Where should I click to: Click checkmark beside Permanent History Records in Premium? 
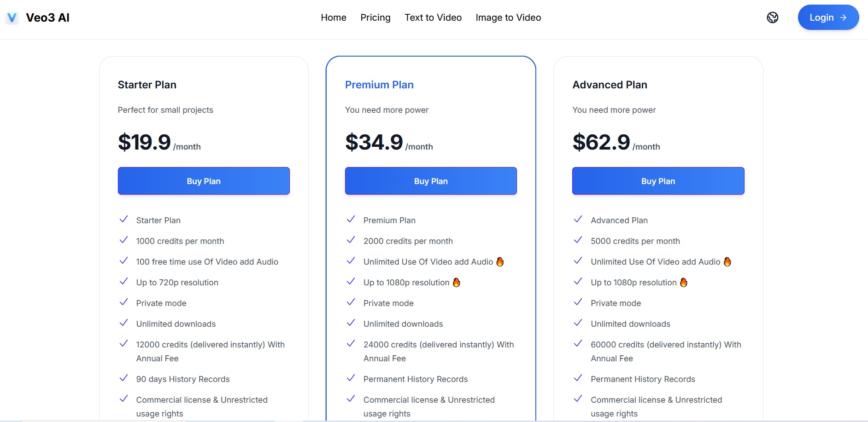coord(351,378)
